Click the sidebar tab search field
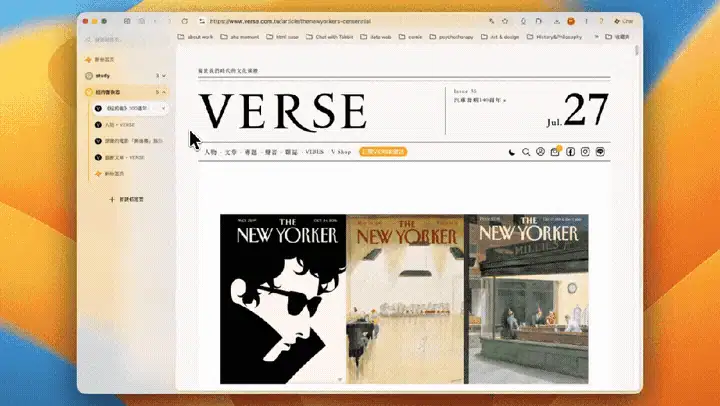This screenshot has width=720, height=406. pos(125,40)
